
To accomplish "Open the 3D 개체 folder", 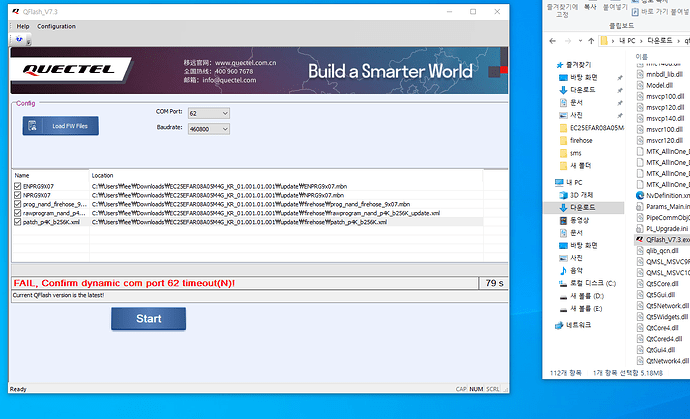I will click(581, 194).
